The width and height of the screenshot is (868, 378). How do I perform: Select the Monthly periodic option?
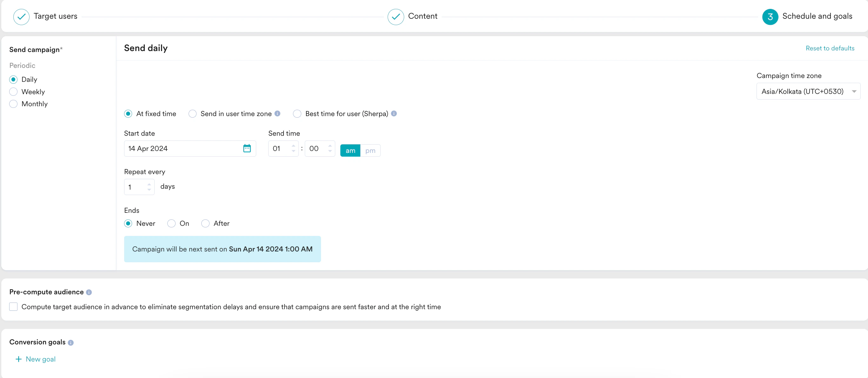[x=13, y=104]
